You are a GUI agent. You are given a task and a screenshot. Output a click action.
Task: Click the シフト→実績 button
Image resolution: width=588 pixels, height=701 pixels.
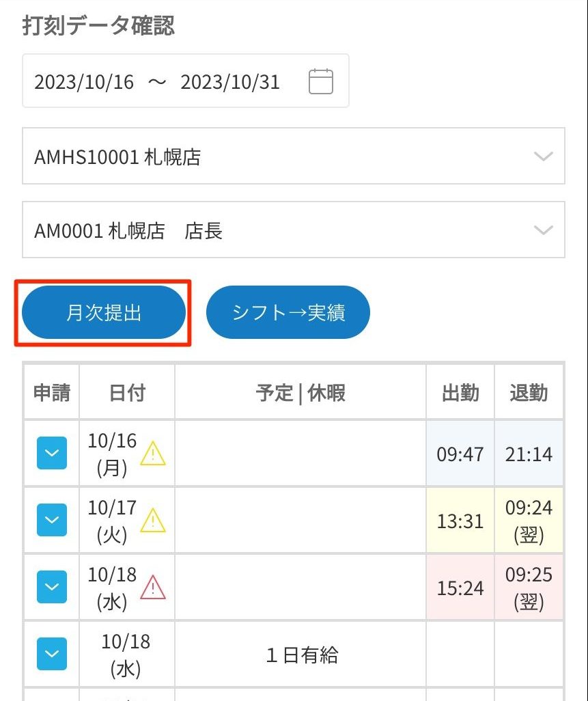click(x=288, y=313)
